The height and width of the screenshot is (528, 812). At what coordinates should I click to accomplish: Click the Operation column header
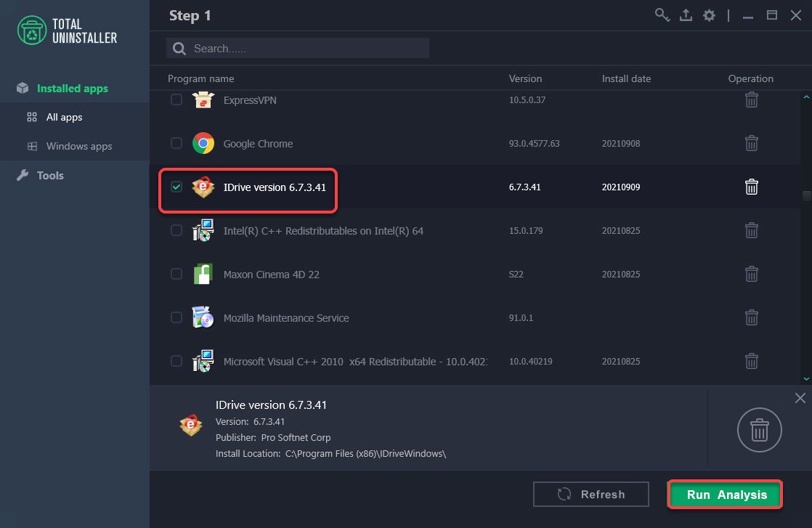point(750,78)
